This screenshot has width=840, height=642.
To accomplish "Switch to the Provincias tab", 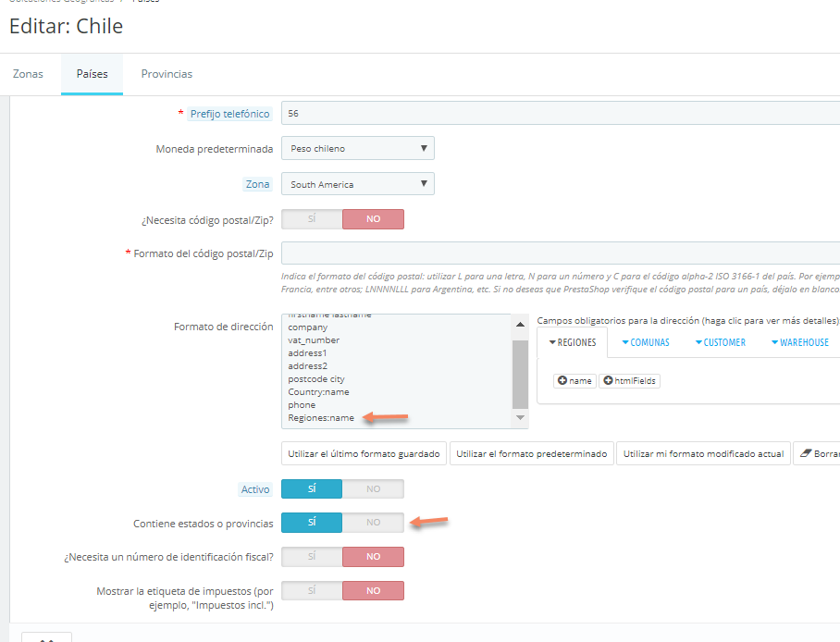I will pyautogui.click(x=167, y=74).
